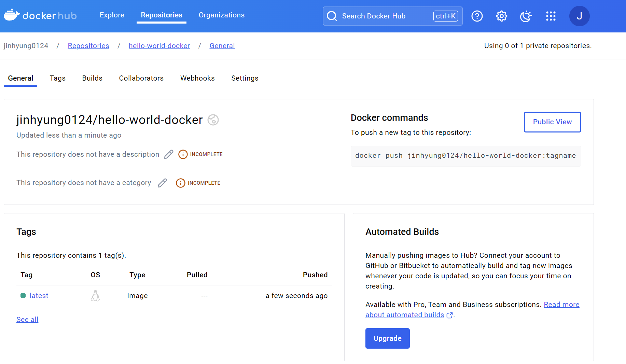Open Read more about automated builds link
This screenshot has height=364, width=626.
pyautogui.click(x=472, y=310)
